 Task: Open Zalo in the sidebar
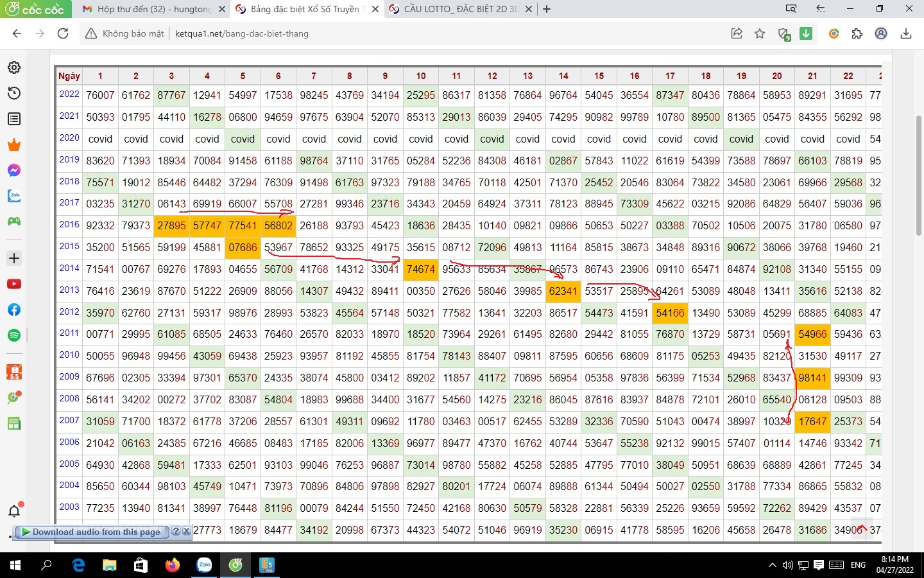[14, 196]
